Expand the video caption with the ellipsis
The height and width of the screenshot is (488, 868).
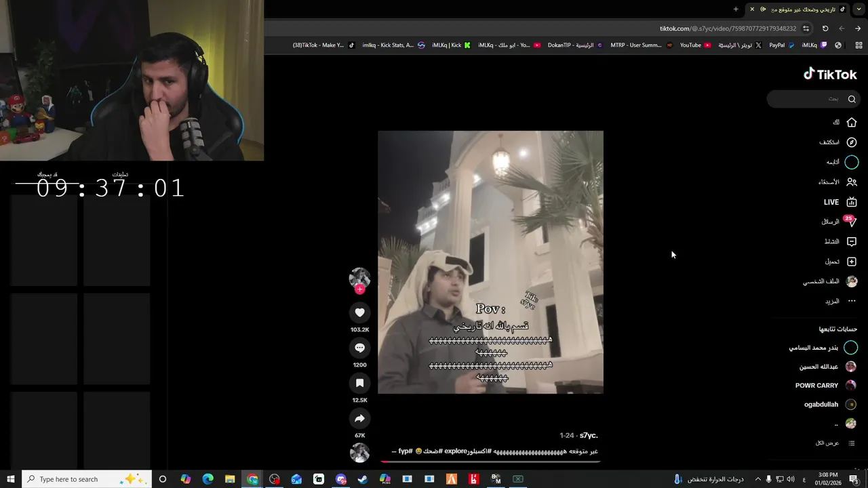point(394,451)
